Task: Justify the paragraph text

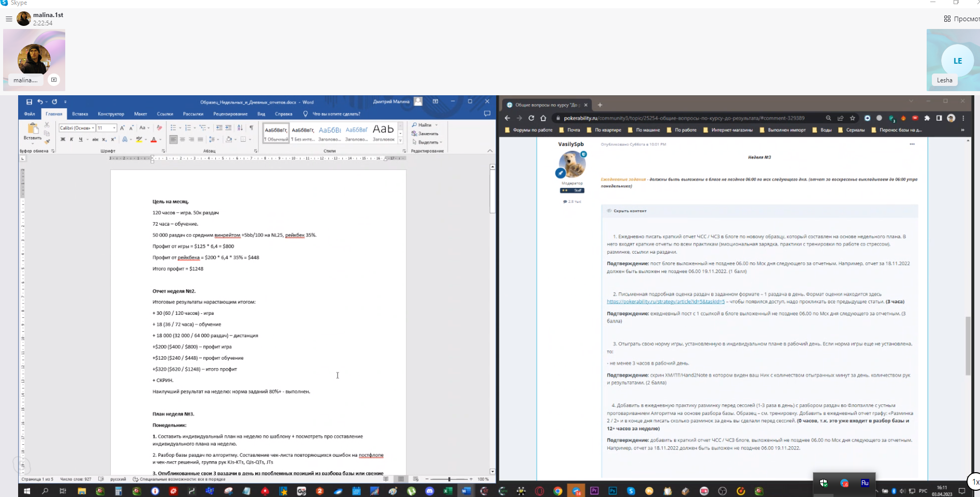Action: point(200,139)
